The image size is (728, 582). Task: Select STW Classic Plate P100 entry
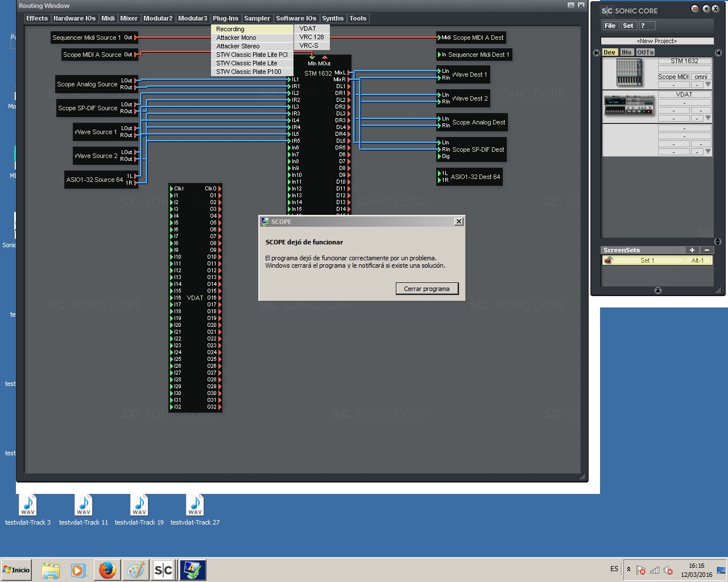pos(252,72)
